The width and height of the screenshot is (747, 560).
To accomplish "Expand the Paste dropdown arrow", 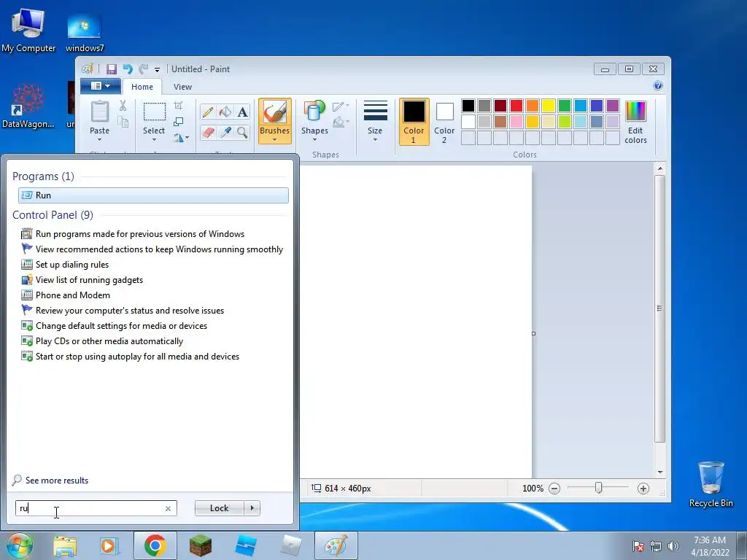I will [x=99, y=139].
